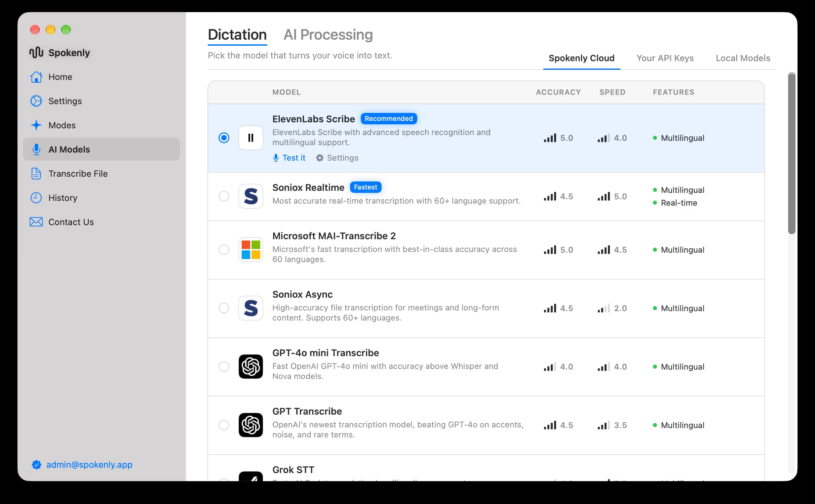Open Home from the sidebar house icon
Screen dimensions: 815x504
pos(36,77)
